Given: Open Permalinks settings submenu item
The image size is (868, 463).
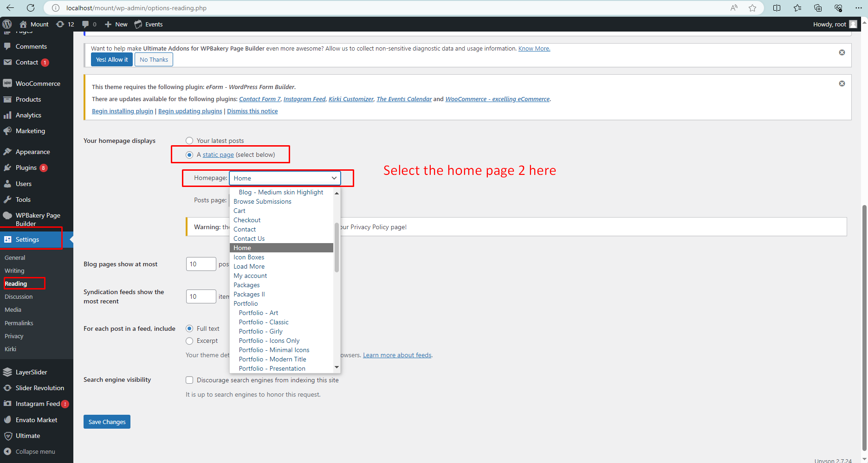Looking at the screenshot, I should coord(19,323).
